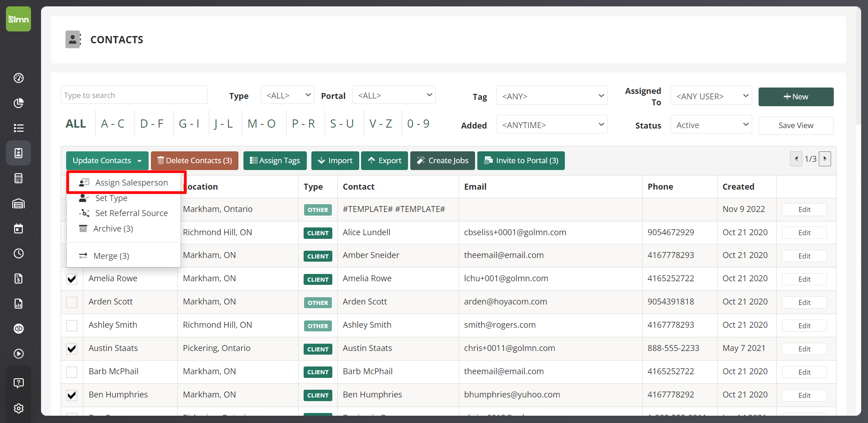Select Set Referral Source menu item

tap(124, 213)
